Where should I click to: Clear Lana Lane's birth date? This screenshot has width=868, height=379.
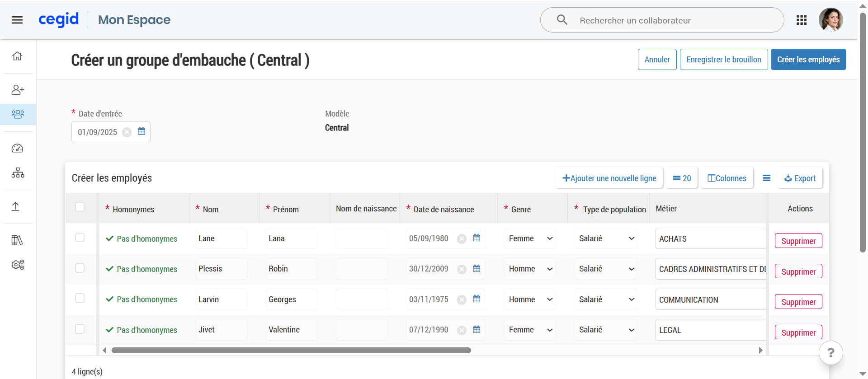point(462,239)
